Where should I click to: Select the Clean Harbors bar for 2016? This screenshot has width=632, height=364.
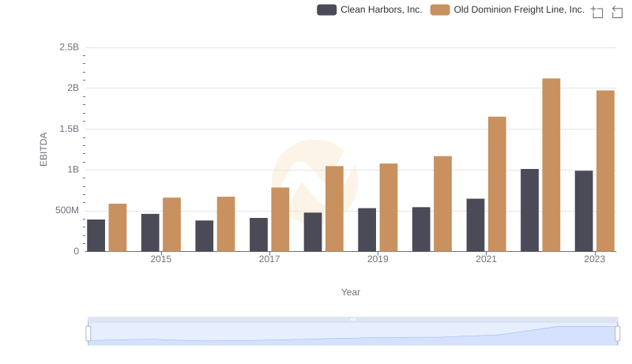tap(205, 236)
